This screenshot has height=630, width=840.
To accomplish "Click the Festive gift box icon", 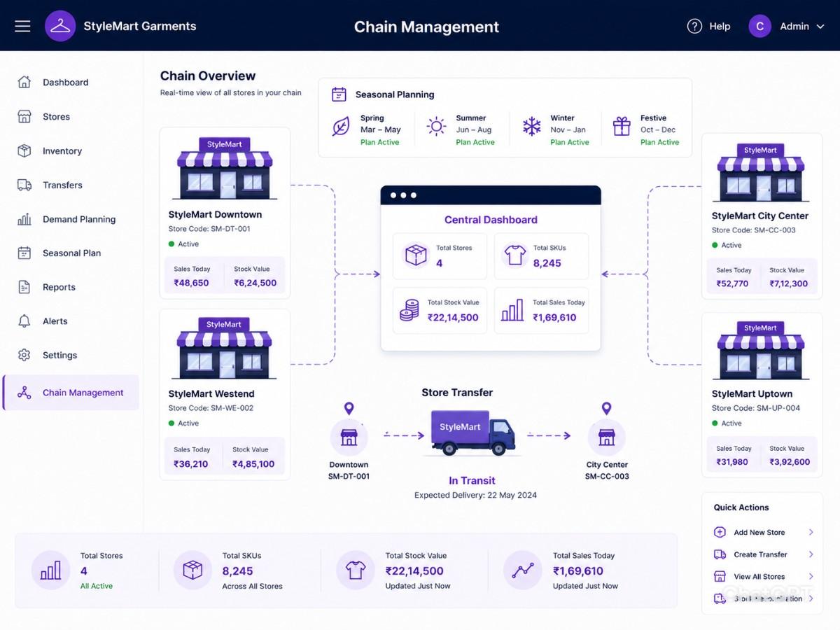I will [622, 127].
